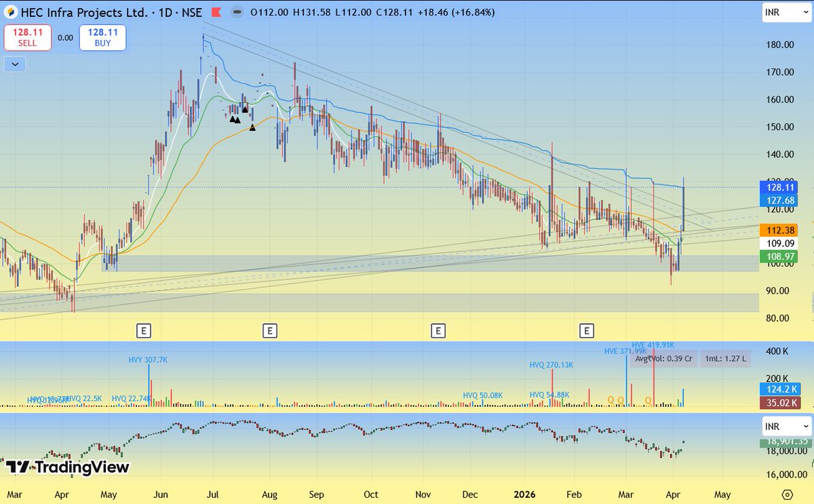Click the earnings E marker near August
814x504 pixels.
click(269, 331)
